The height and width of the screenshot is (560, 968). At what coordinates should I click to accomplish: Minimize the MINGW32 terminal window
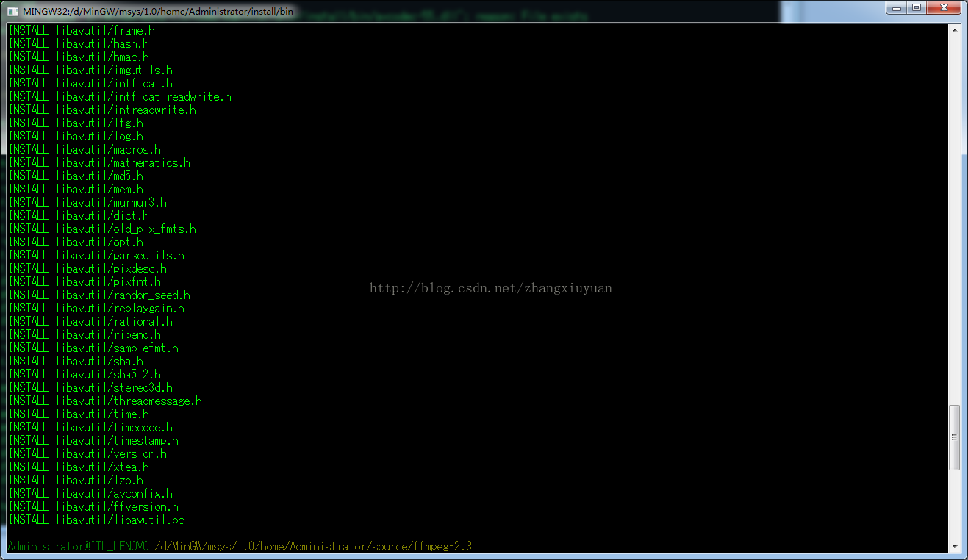coord(897,7)
